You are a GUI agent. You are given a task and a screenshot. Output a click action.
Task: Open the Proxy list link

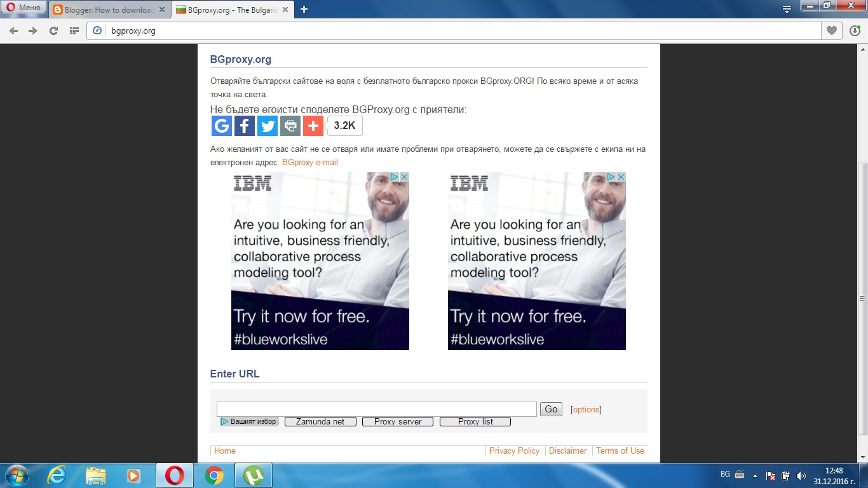[475, 422]
